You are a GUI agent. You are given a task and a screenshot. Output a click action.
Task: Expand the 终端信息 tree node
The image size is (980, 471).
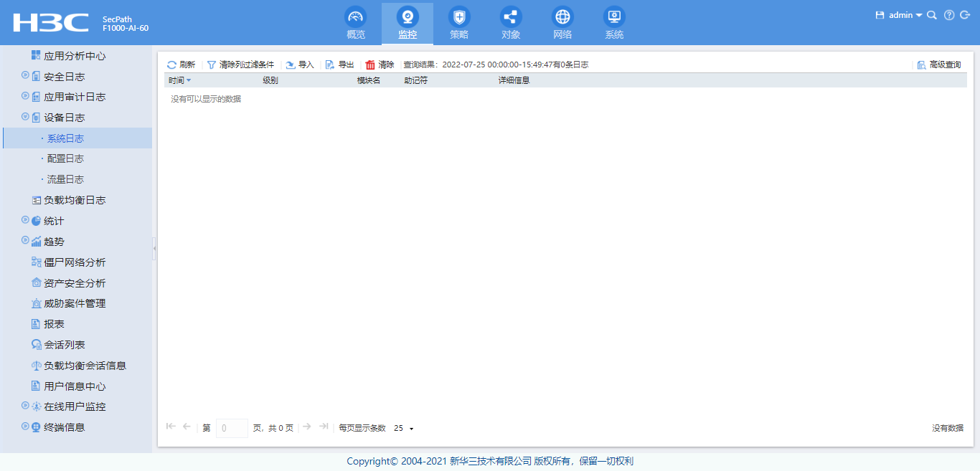[x=25, y=426]
